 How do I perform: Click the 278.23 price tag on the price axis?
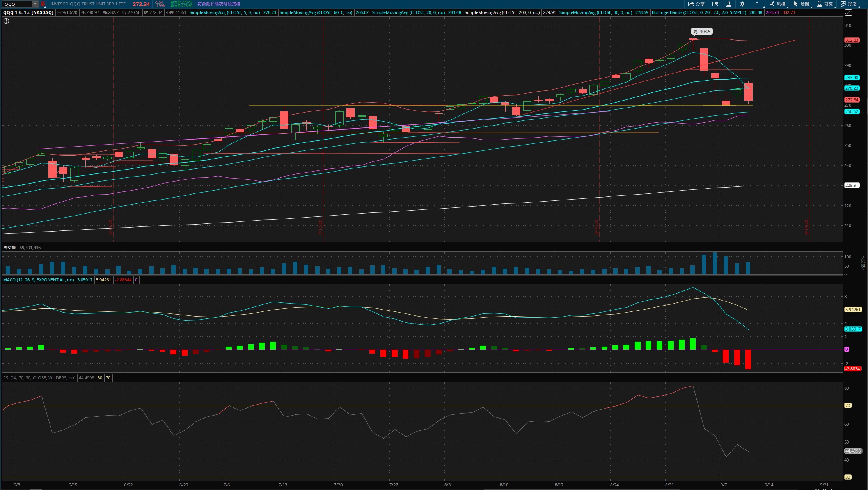(852, 88)
